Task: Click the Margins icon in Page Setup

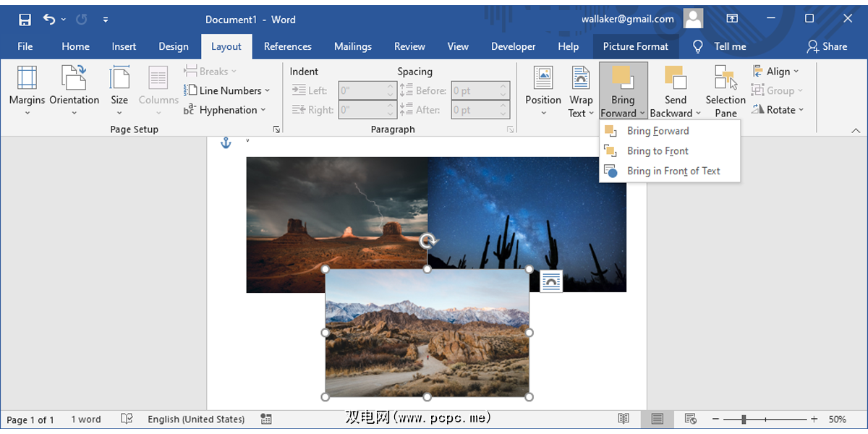Action: click(x=27, y=78)
